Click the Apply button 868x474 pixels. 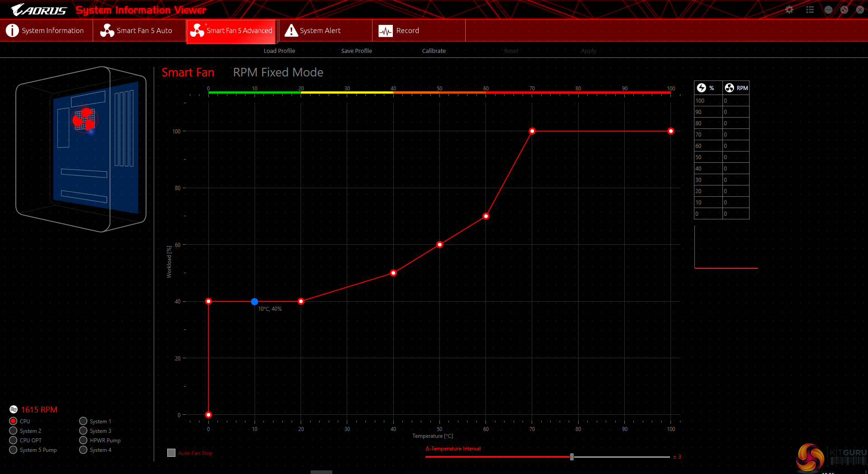(589, 51)
